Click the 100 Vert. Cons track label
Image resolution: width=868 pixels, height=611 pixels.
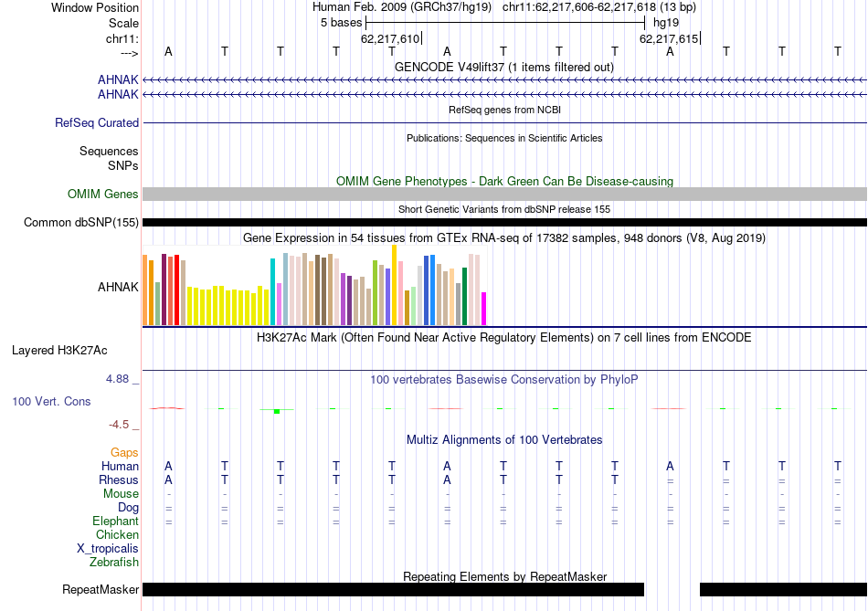(51, 401)
